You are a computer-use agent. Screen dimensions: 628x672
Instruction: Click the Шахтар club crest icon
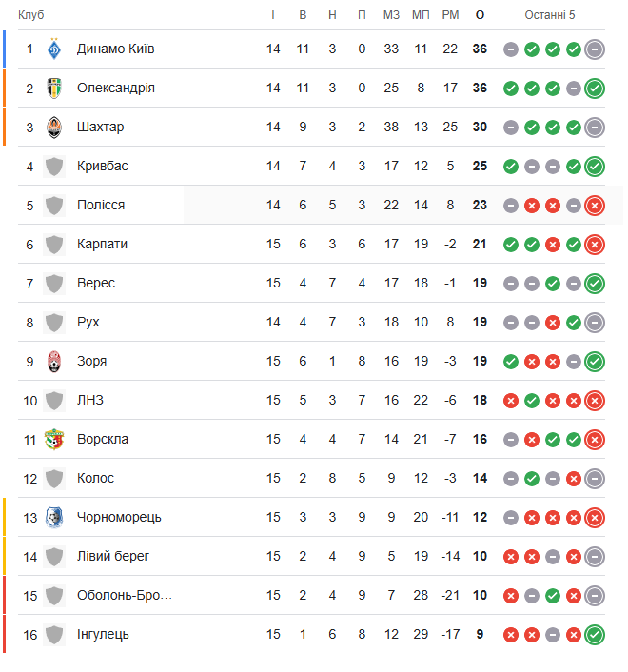54,128
